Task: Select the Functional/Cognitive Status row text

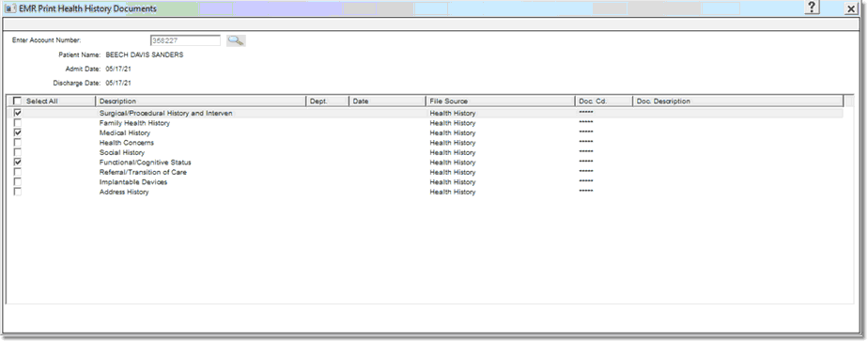Action: click(145, 163)
